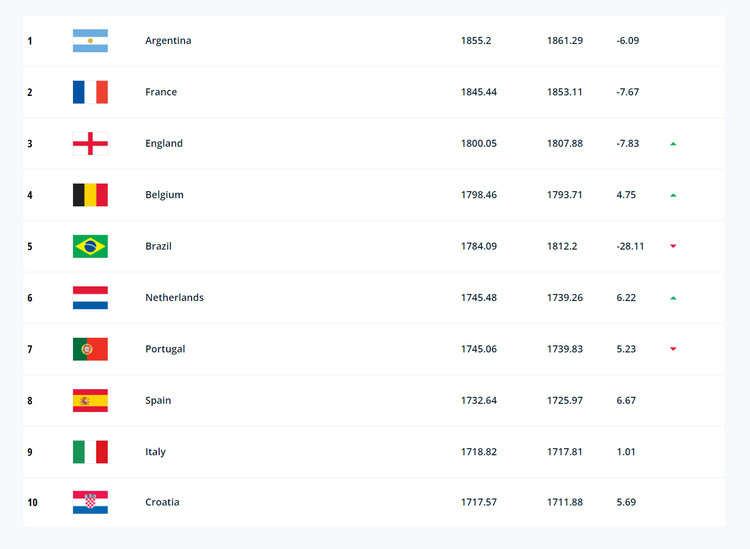Image resolution: width=750 pixels, height=549 pixels.
Task: Click the France flag icon
Action: [90, 92]
